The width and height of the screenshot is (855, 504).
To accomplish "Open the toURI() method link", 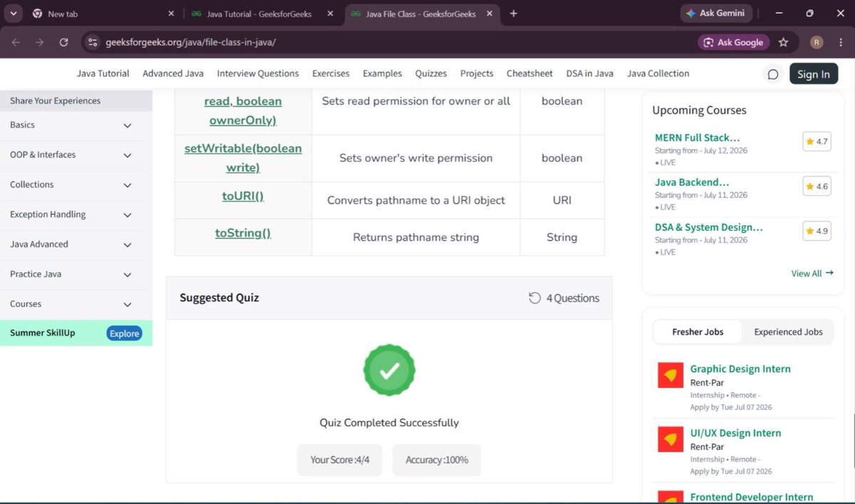I will click(x=243, y=196).
